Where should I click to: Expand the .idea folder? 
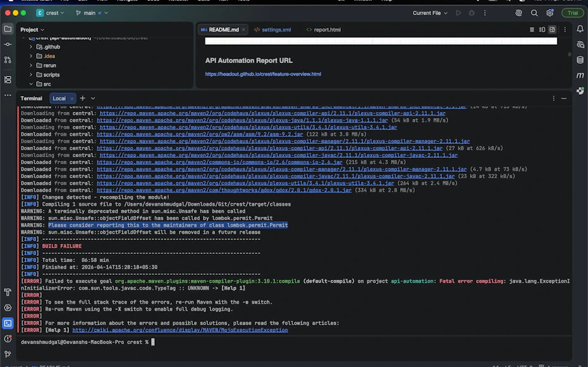pyautogui.click(x=31, y=56)
